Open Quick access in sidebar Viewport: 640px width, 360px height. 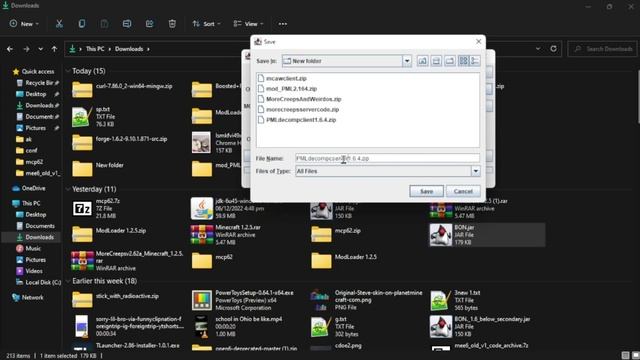click(x=33, y=71)
